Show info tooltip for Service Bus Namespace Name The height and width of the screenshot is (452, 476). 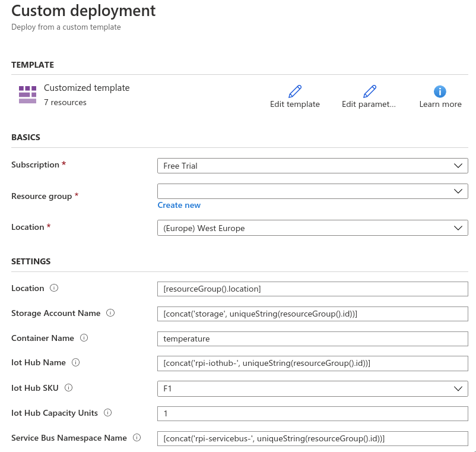pos(137,438)
